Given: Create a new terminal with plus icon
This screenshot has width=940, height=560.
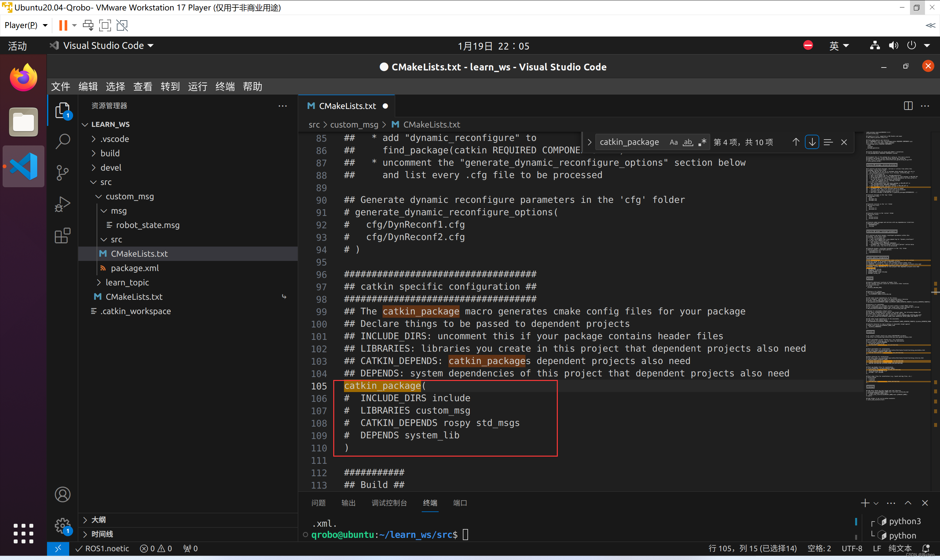Looking at the screenshot, I should pos(865,503).
